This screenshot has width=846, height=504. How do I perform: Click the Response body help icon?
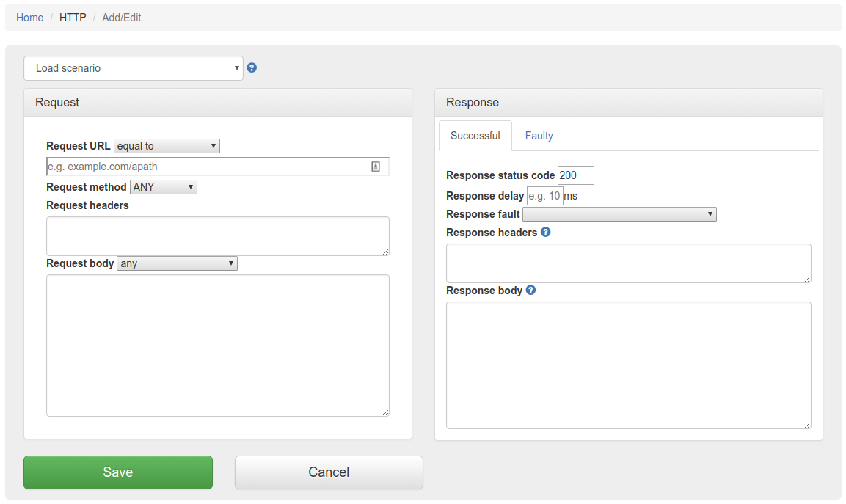point(530,291)
